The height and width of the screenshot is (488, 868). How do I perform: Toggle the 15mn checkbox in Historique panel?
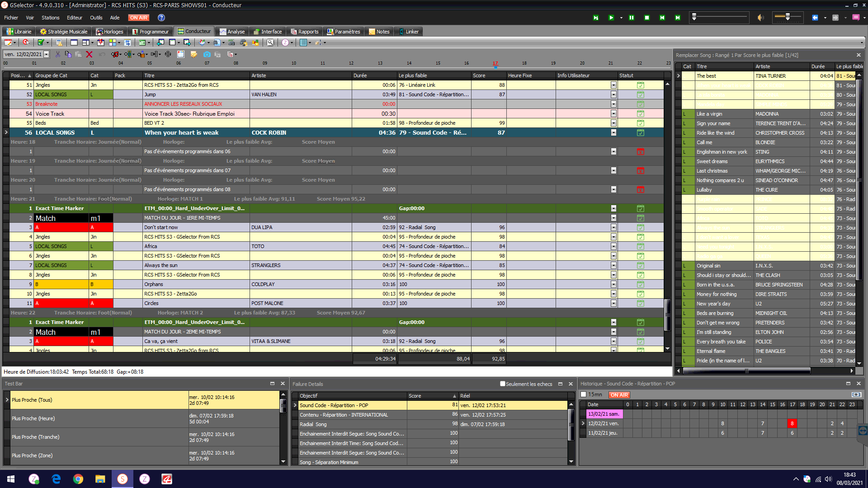click(583, 394)
